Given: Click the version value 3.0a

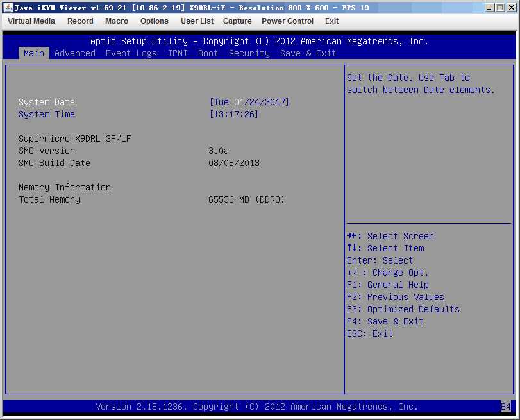Looking at the screenshot, I should pos(219,151).
